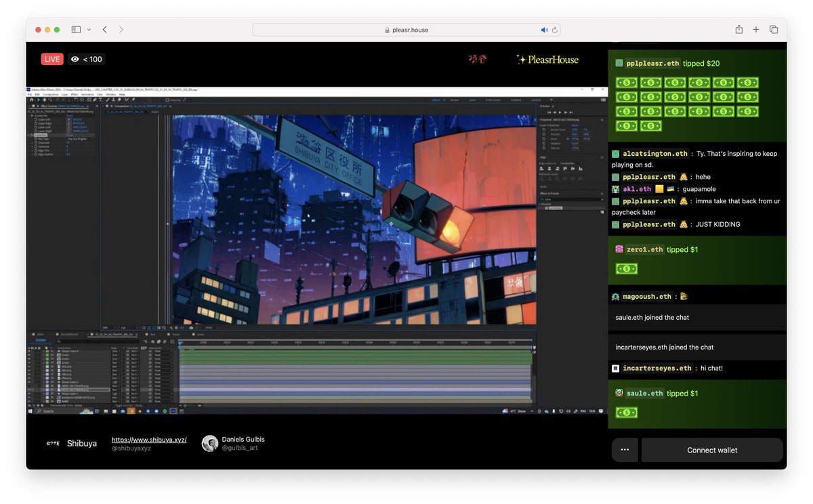This screenshot has width=813, height=504.
Task: Select the Zoom magnifier tool in After Effects
Action: [x=50, y=100]
